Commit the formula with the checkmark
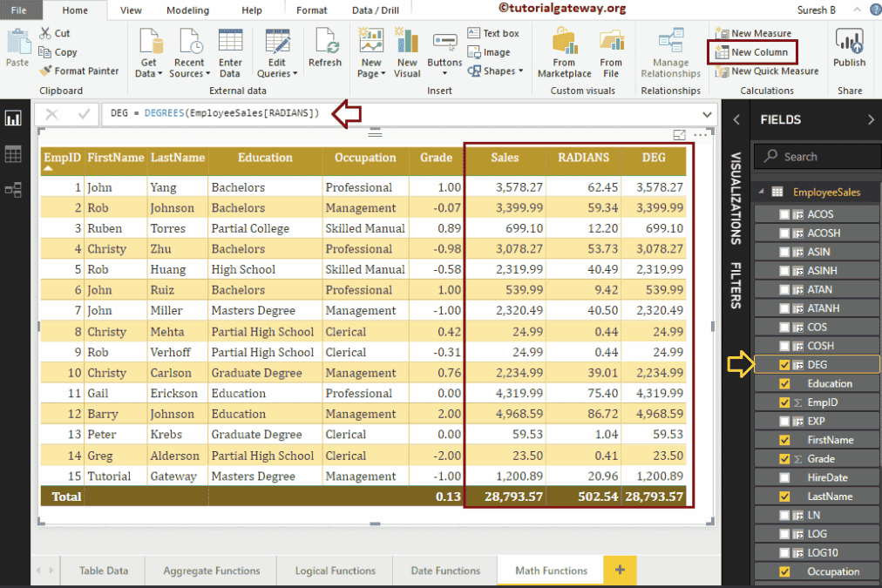 click(84, 114)
